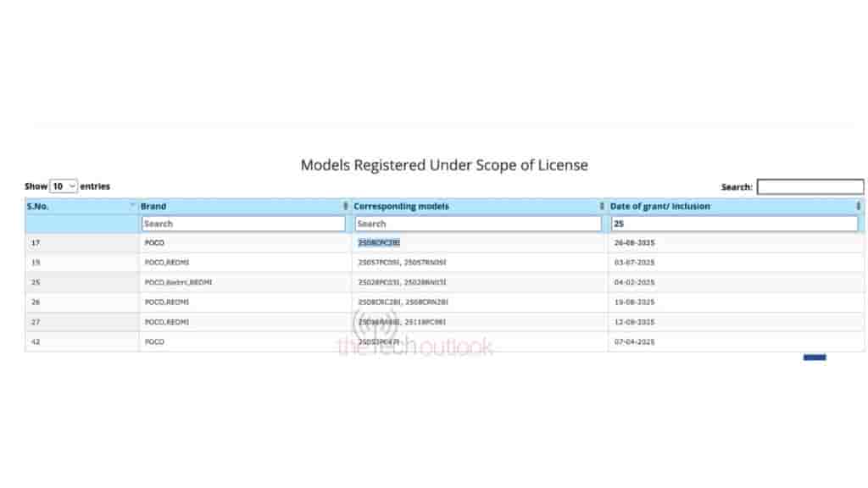The height and width of the screenshot is (488, 868).
Task: Click the sort icon on Corresponding models column
Action: (599, 206)
